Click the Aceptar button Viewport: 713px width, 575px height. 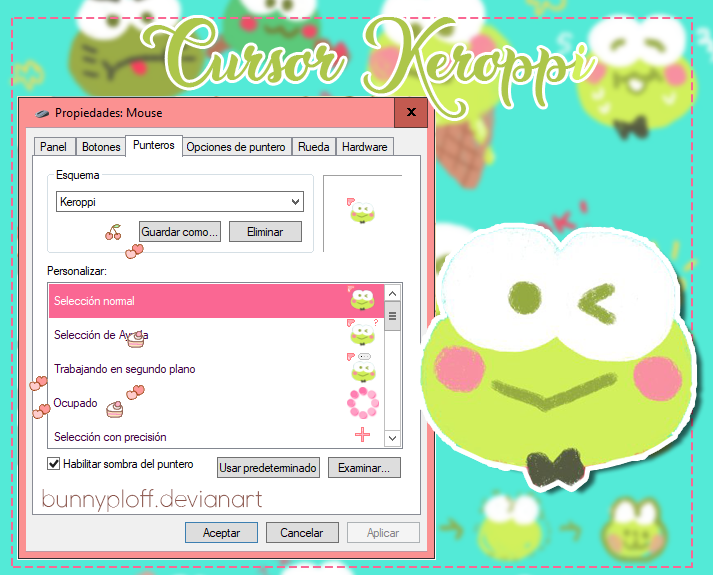[x=221, y=533]
